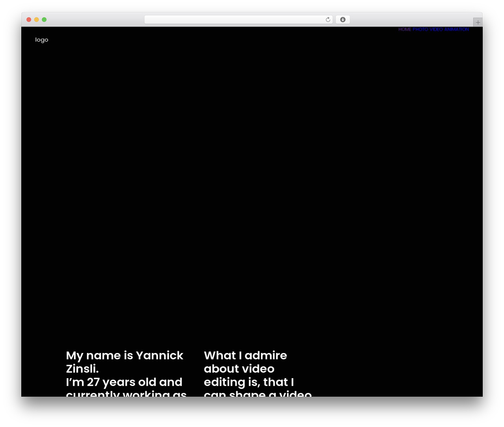The width and height of the screenshot is (504, 427).
Task: Go to the PHOTO page
Action: click(x=420, y=30)
